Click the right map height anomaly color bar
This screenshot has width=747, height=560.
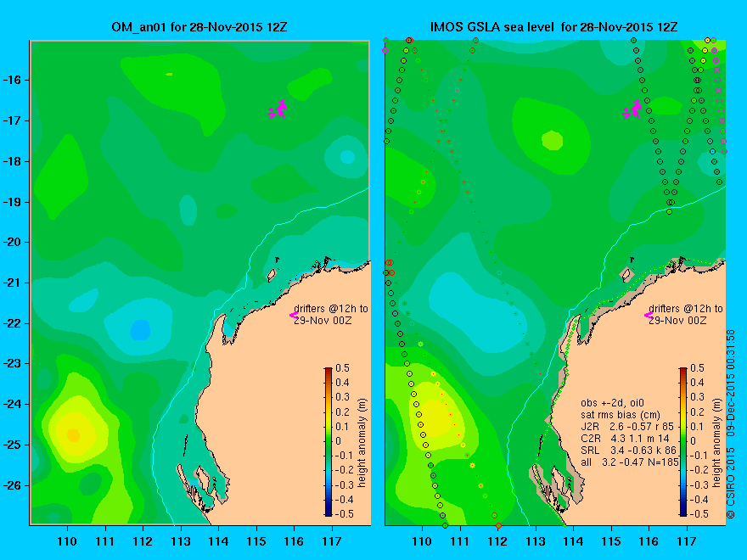coord(683,441)
